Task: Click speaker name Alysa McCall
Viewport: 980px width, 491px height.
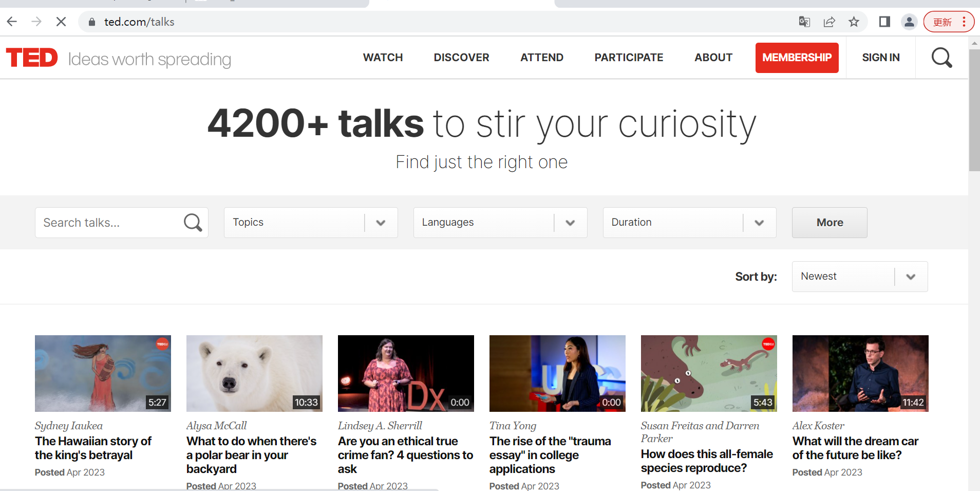Action: (x=216, y=426)
